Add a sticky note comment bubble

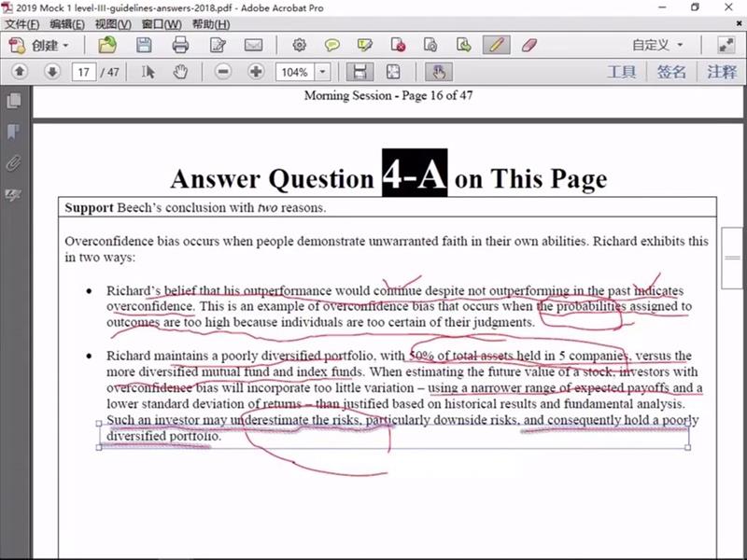(x=332, y=45)
